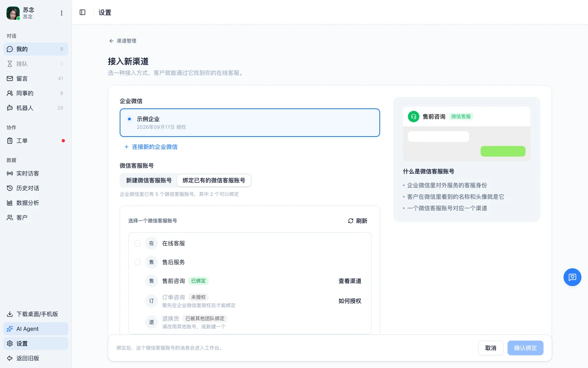Click the 工单 red notification dot
The image size is (588, 368).
click(x=63, y=141)
